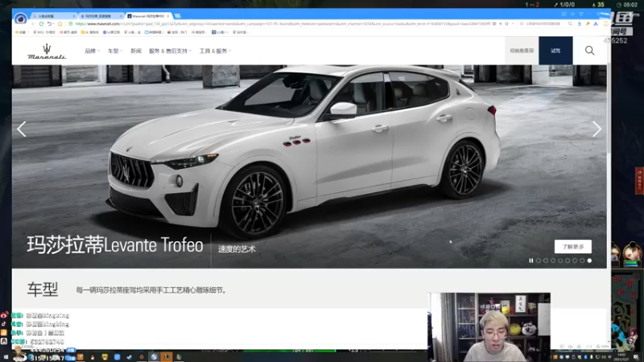Image resolution: width=644 pixels, height=362 pixels.
Task: Click the Maserati trident logo
Action: coord(47,51)
